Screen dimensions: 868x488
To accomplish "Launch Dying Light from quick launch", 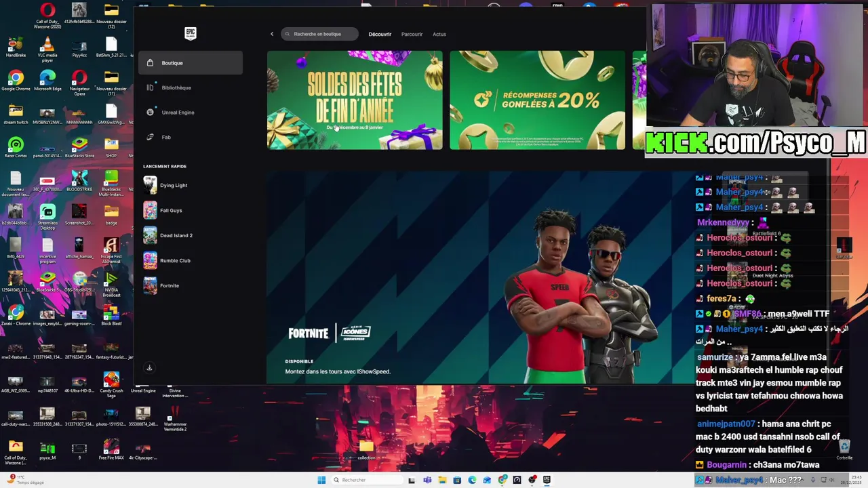I will pos(191,185).
